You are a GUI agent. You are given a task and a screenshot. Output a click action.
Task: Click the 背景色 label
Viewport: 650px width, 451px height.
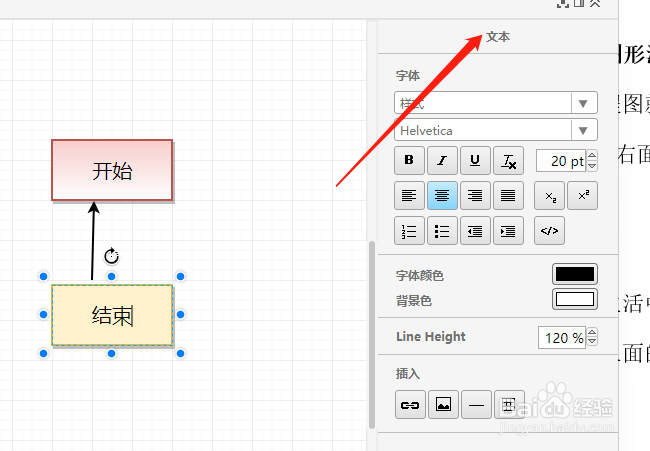pos(414,301)
